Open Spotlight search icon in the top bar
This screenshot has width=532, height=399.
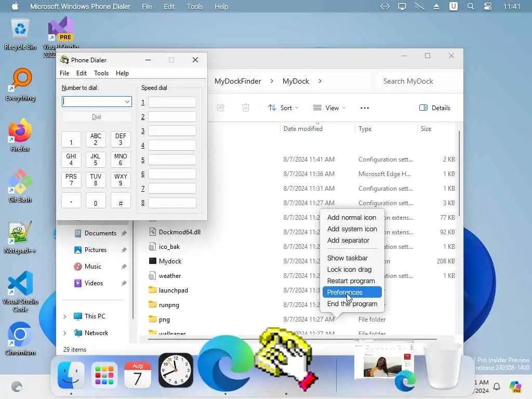point(471,6)
